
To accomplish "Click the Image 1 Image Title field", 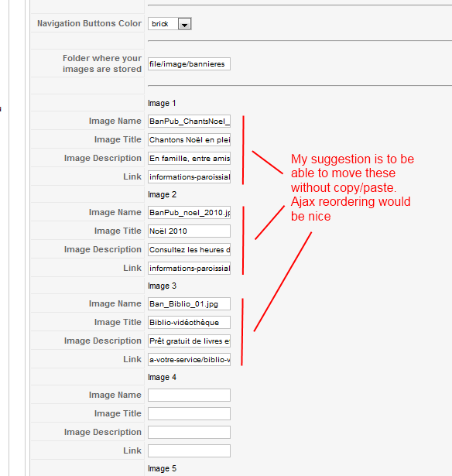I will click(x=189, y=139).
